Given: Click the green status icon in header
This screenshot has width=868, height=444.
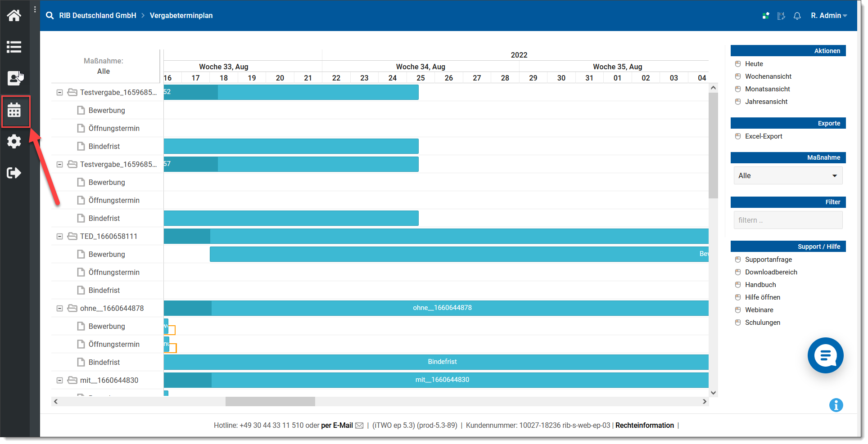Looking at the screenshot, I should click(766, 16).
